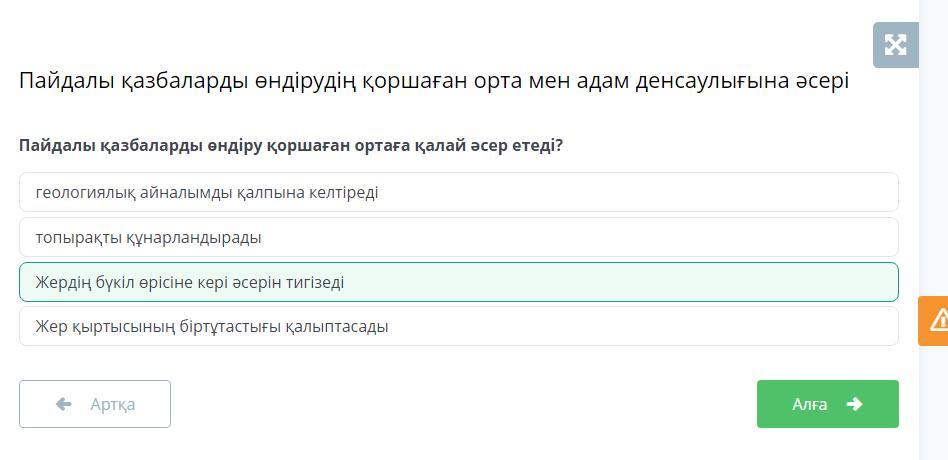Screen dimensions: 948x460
Task: Click the word "Артқа" label
Action: pyautogui.click(x=113, y=404)
